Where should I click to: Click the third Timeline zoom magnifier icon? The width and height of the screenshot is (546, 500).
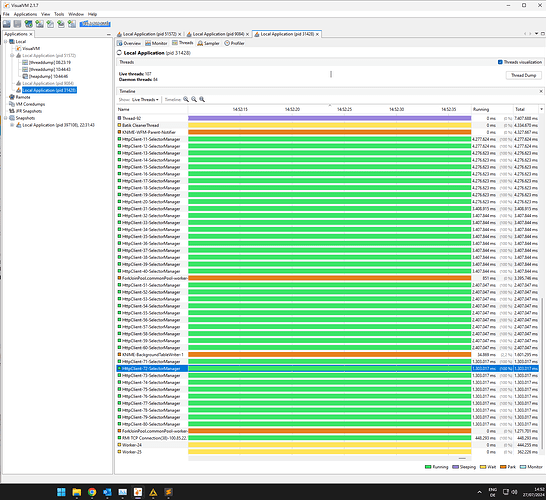point(202,100)
